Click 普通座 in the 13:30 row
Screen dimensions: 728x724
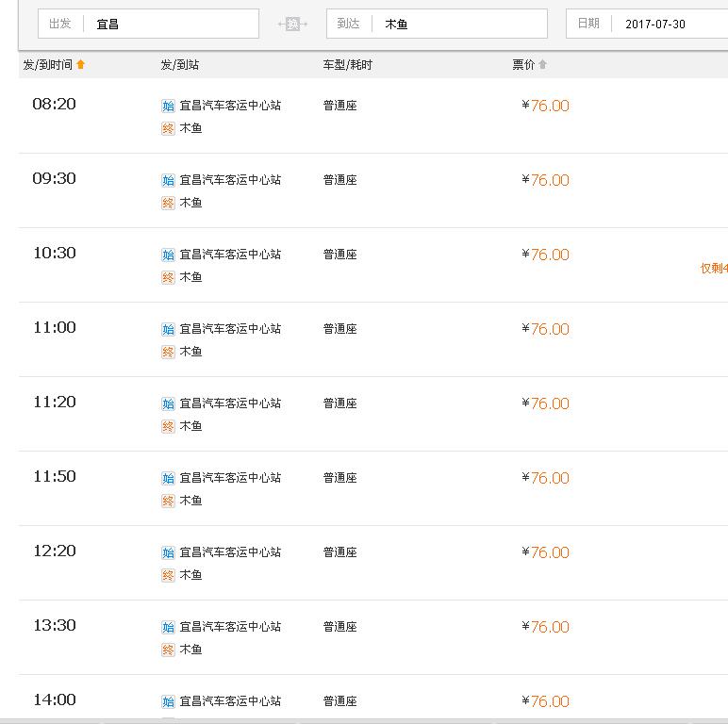(339, 627)
